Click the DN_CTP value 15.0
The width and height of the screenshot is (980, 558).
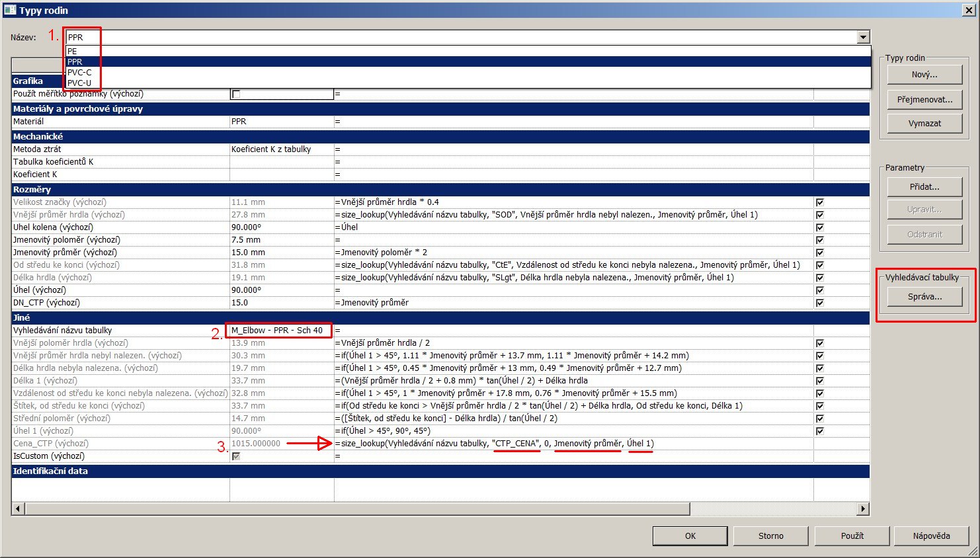[282, 303]
